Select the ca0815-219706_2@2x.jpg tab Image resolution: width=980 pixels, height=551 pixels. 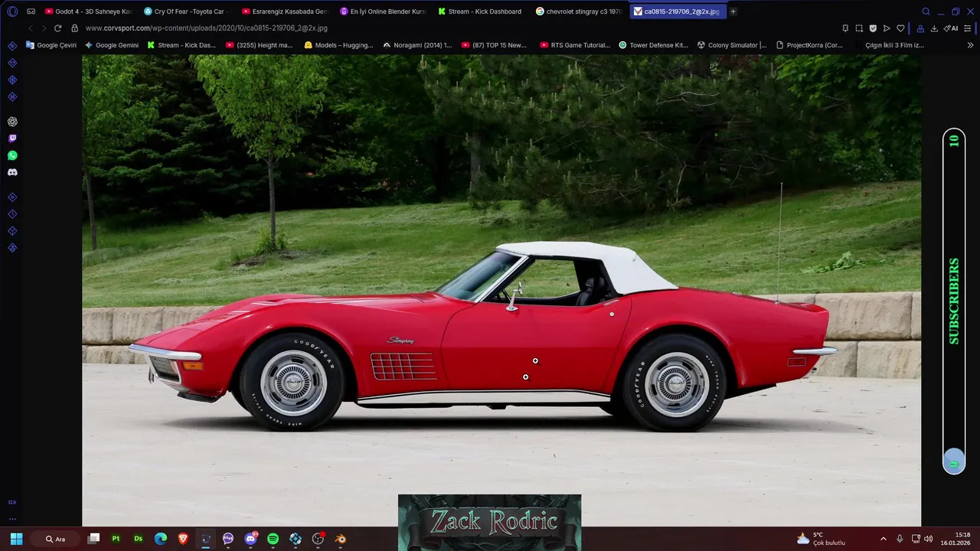coord(677,11)
